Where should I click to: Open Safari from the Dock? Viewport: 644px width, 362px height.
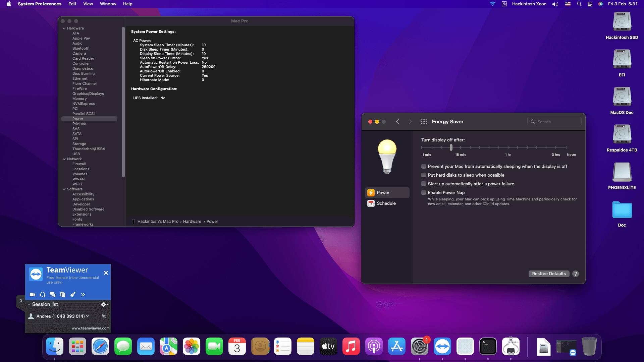[100, 346]
